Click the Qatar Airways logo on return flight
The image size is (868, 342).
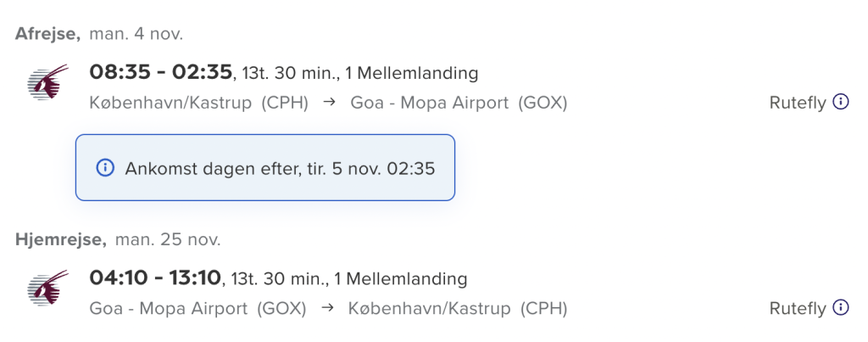click(x=47, y=287)
